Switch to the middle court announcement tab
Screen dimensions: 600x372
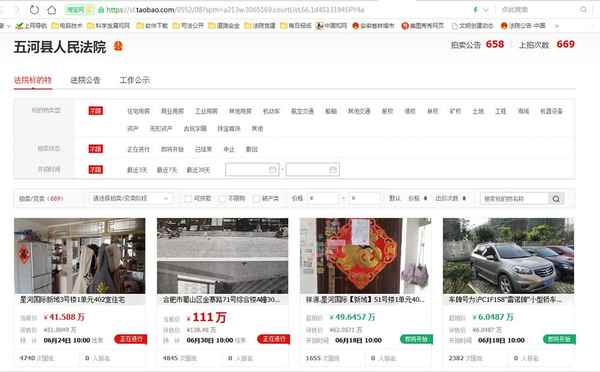point(85,80)
